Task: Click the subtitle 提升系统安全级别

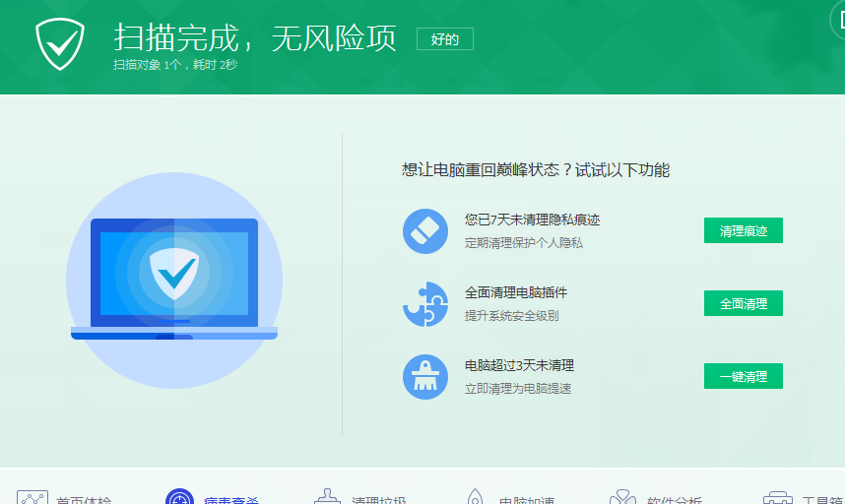Action: pyautogui.click(x=511, y=316)
